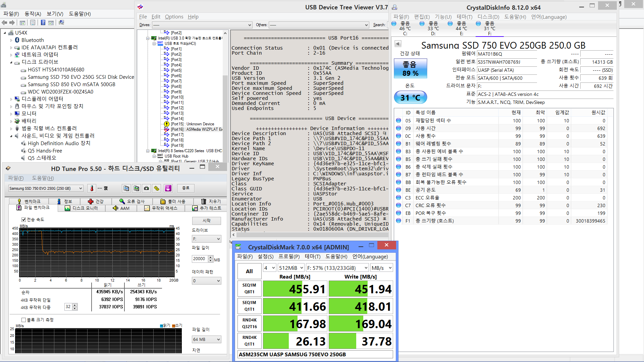Click Bluetooth icon in Device Manager tree

tap(17, 40)
